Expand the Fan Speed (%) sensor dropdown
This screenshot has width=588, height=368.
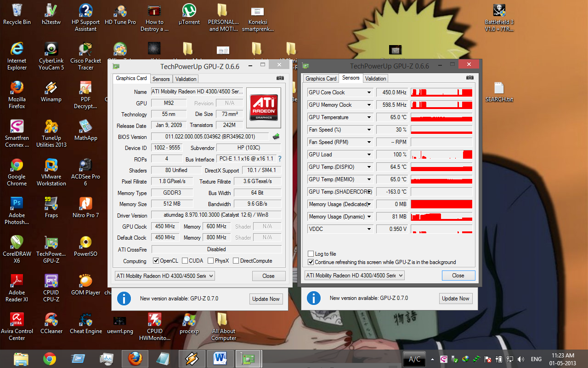coord(368,130)
